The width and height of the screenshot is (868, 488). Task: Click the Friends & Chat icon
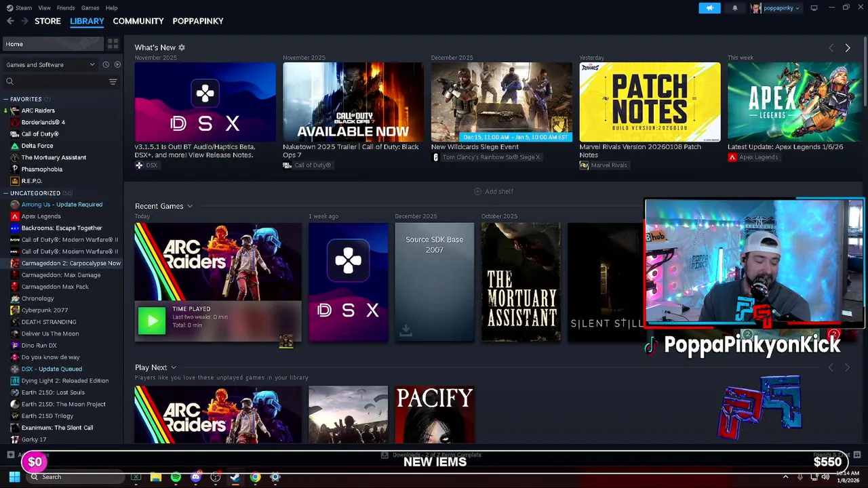pyautogui.click(x=857, y=455)
